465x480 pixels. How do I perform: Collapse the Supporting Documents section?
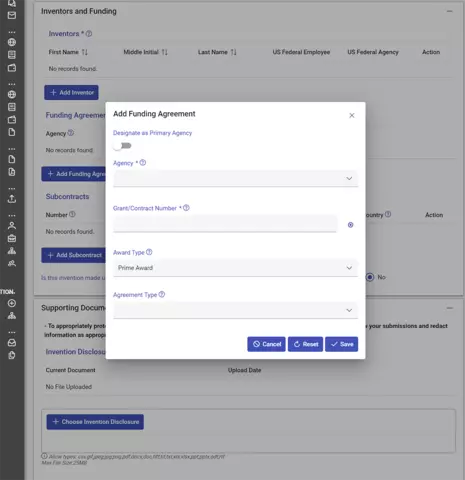[x=449, y=308]
